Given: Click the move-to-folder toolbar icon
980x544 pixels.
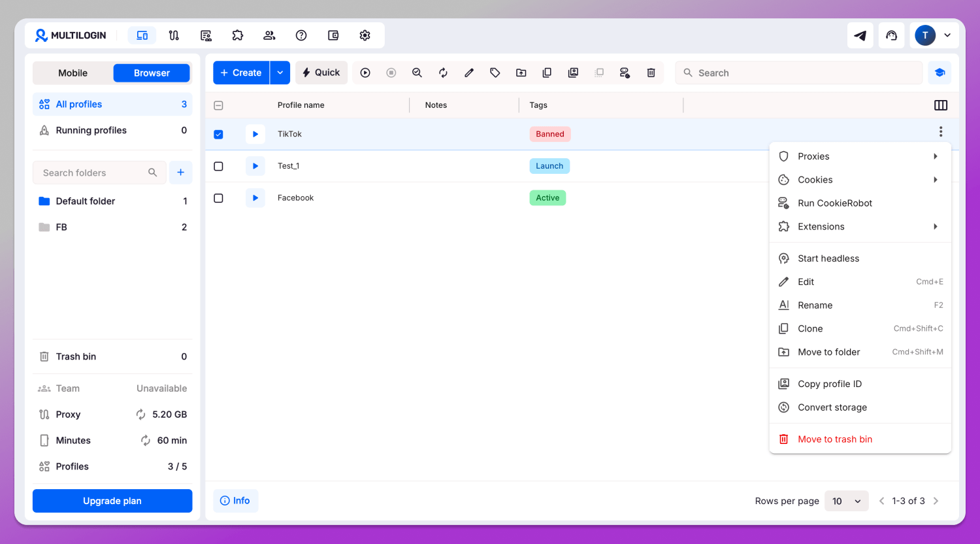Looking at the screenshot, I should coord(521,73).
